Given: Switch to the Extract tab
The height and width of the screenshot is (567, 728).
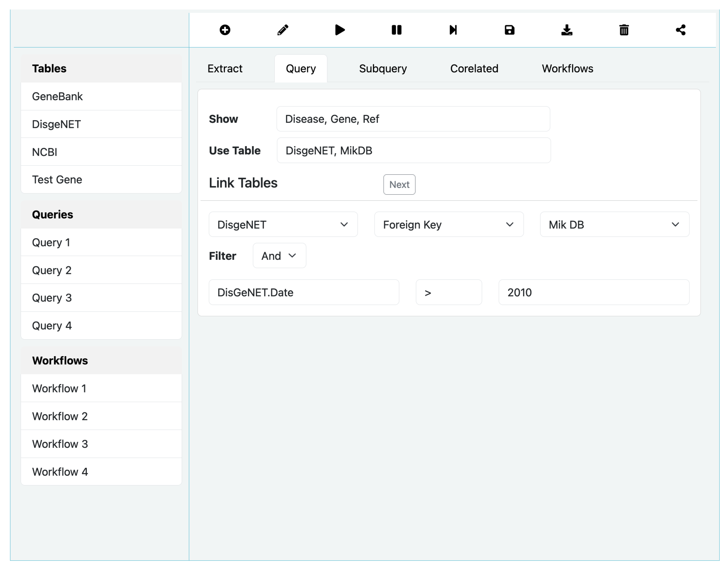Looking at the screenshot, I should click(x=225, y=69).
